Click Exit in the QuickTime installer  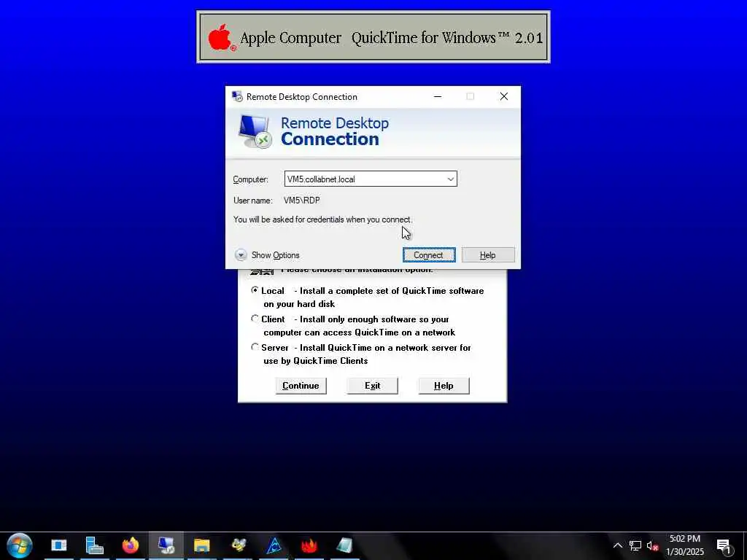tap(372, 386)
